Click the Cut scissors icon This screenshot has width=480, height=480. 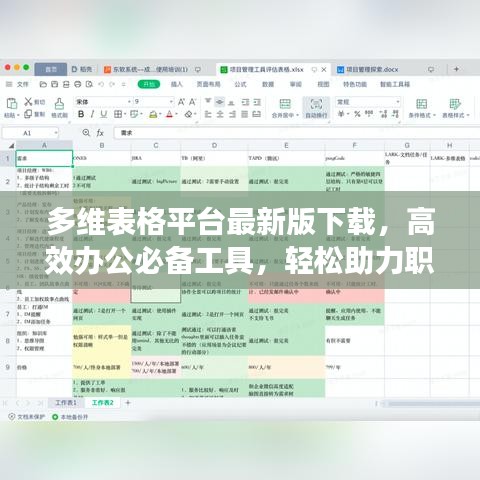[28, 102]
